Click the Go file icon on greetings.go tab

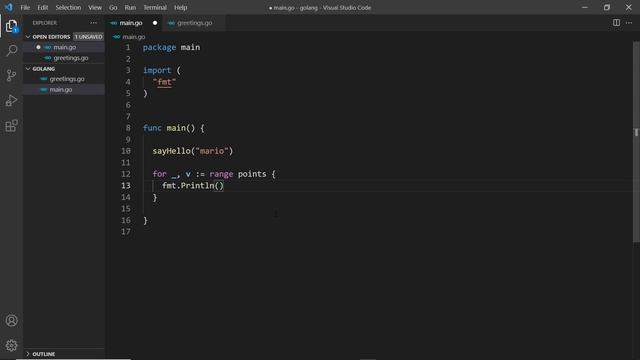(171, 23)
